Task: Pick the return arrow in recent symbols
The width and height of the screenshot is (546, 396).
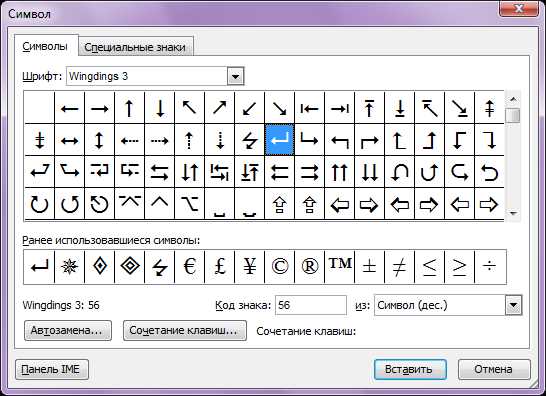Action: tap(39, 267)
